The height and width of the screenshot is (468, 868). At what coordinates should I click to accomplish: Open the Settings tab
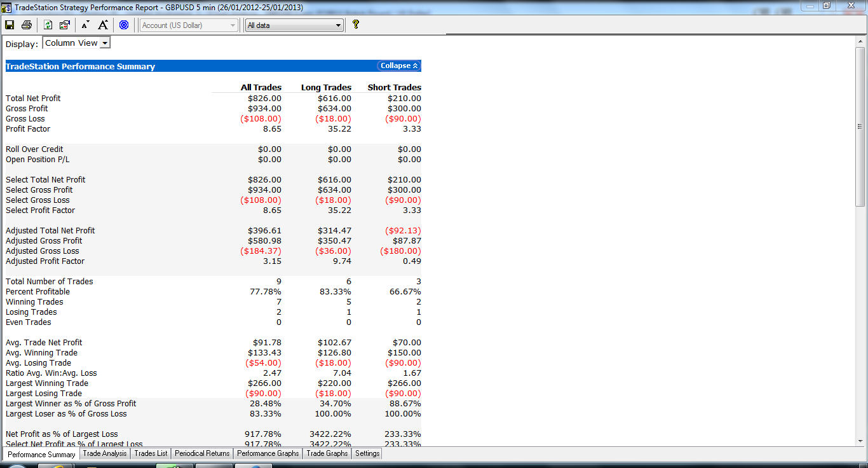[367, 453]
